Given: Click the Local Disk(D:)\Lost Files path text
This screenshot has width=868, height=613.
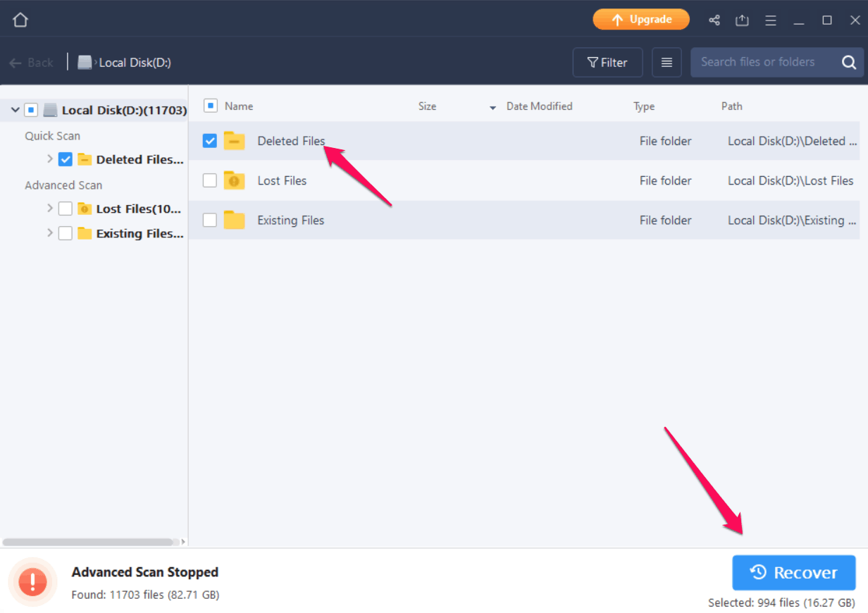Looking at the screenshot, I should point(790,180).
